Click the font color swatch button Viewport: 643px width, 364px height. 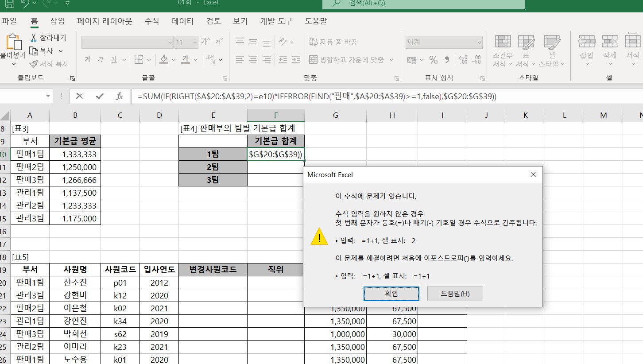click(186, 60)
